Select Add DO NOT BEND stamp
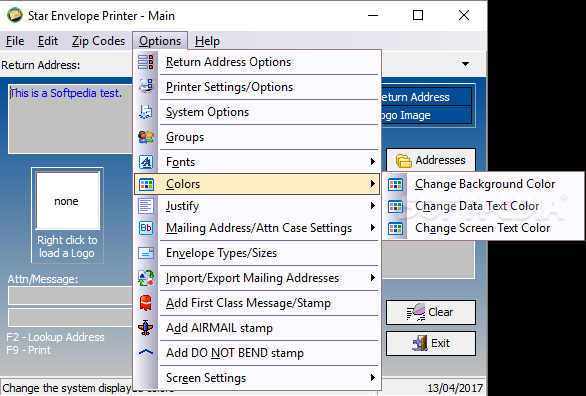This screenshot has width=586, height=396. [257, 353]
